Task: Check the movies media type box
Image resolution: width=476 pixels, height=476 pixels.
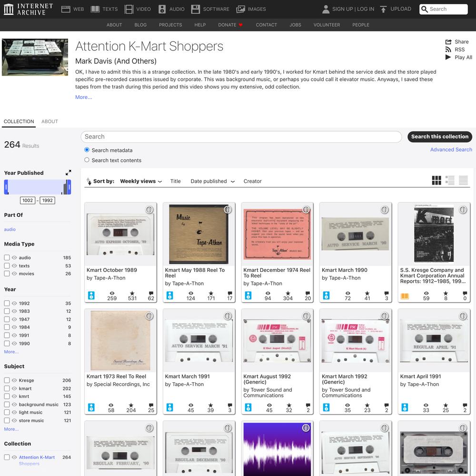Action: click(x=7, y=274)
